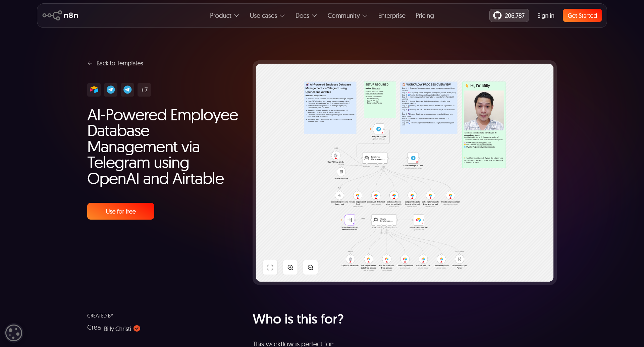Select the Telegram Trigger node
The height and width of the screenshot is (347, 644).
click(x=379, y=129)
